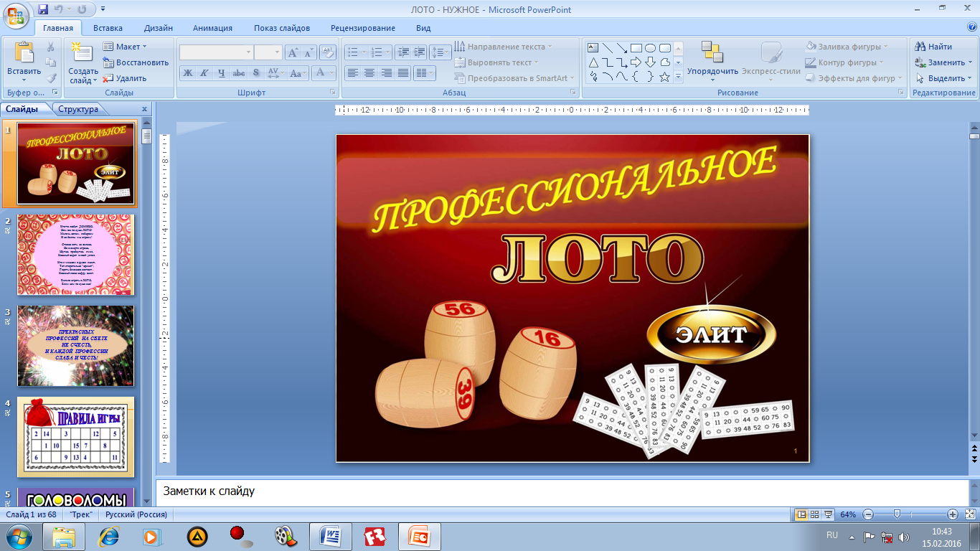This screenshot has height=551, width=980.
Task: Click the Copy icon in clipboard group
Action: (51, 62)
